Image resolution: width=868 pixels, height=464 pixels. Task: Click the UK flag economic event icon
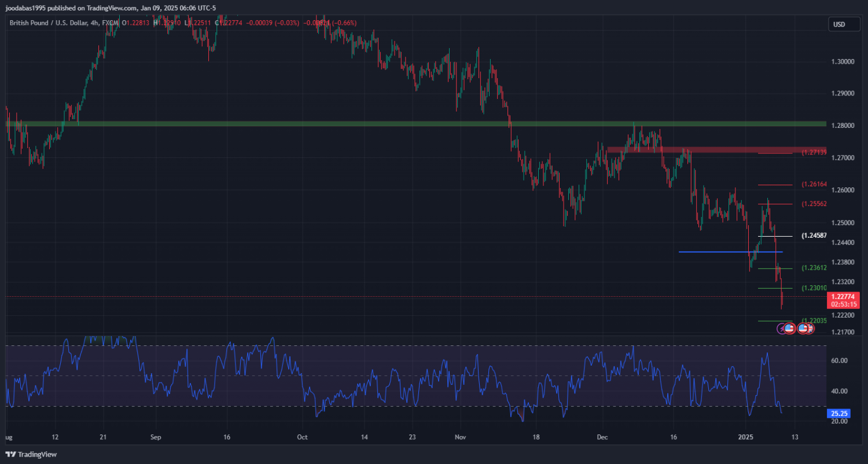click(x=810, y=328)
